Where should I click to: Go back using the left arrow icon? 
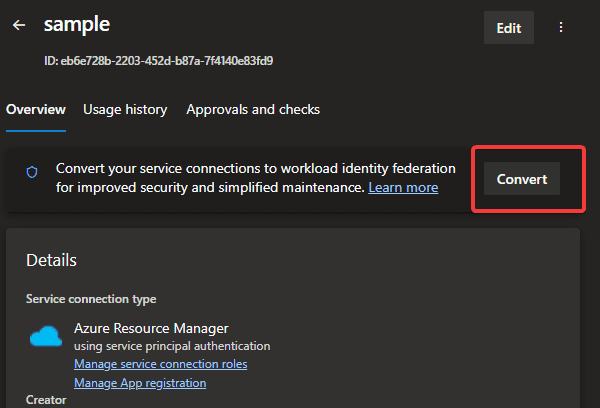click(x=19, y=25)
